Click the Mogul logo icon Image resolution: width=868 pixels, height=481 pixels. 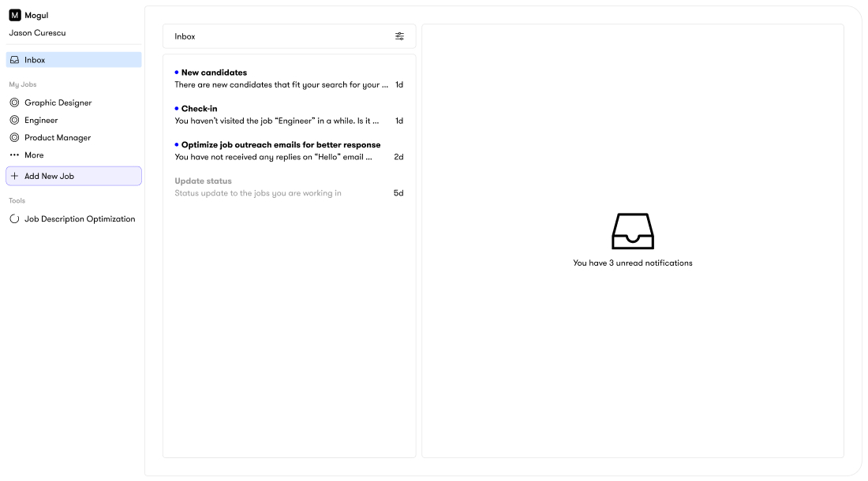coord(14,15)
